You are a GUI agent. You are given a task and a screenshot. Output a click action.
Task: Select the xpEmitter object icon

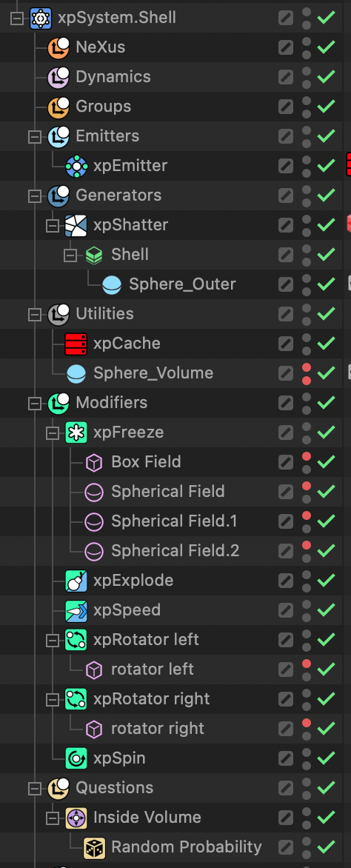(x=76, y=165)
